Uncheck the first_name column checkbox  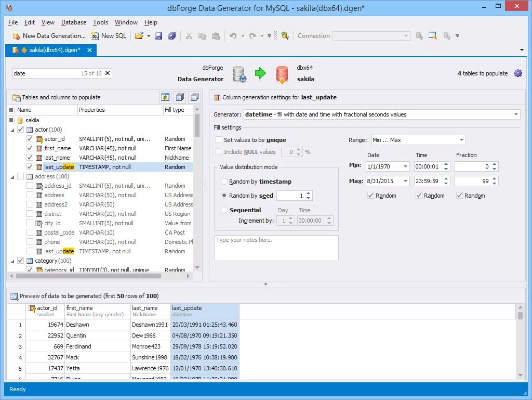click(30, 148)
